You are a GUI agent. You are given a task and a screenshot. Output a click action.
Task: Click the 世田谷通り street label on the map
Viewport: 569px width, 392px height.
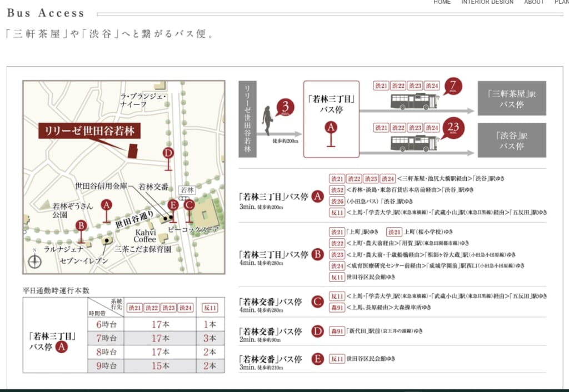tap(134, 219)
